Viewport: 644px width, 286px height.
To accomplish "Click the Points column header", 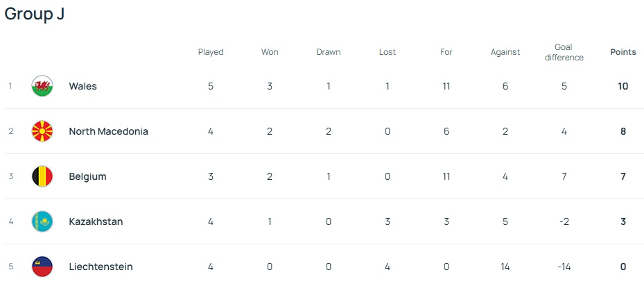I will coord(623,52).
